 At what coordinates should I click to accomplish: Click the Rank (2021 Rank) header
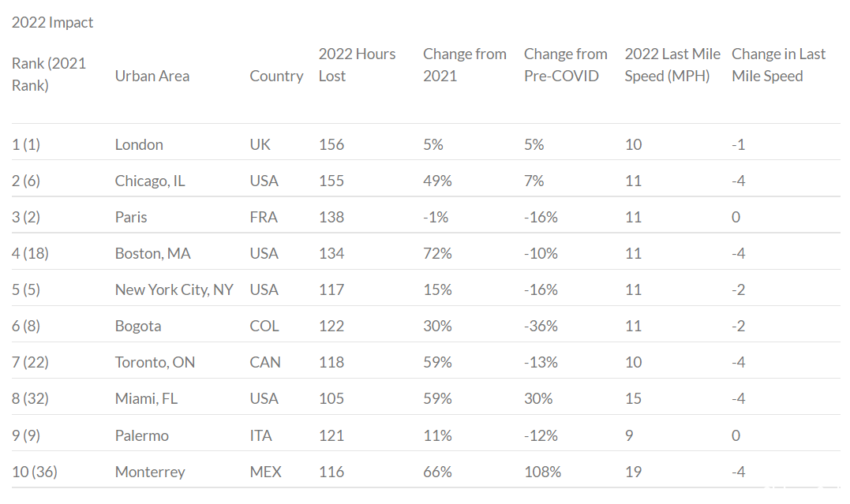(x=49, y=74)
